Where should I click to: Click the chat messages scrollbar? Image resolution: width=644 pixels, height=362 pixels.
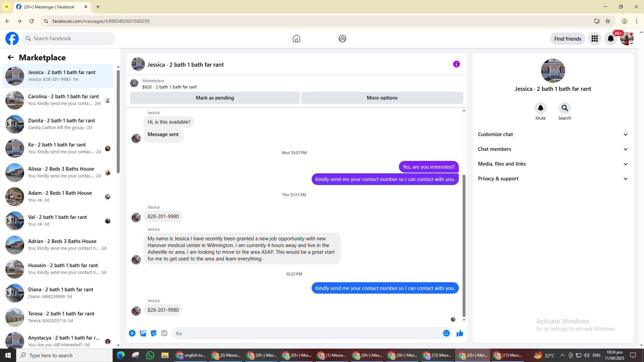click(x=464, y=246)
